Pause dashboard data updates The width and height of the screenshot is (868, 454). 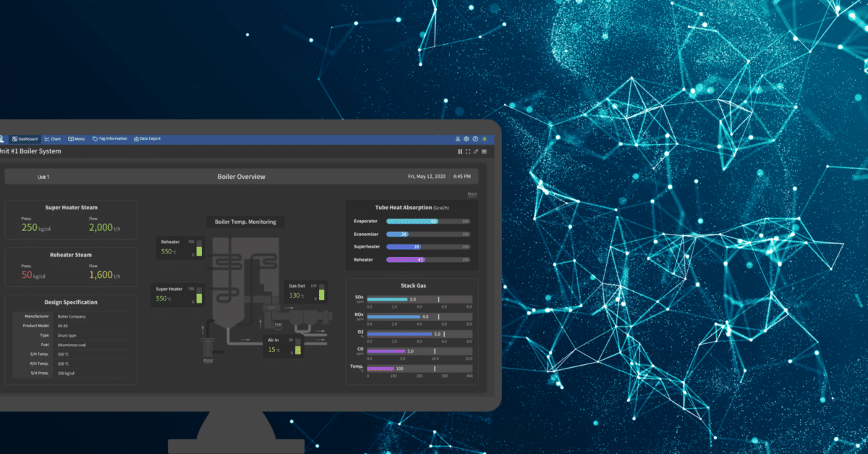[460, 151]
